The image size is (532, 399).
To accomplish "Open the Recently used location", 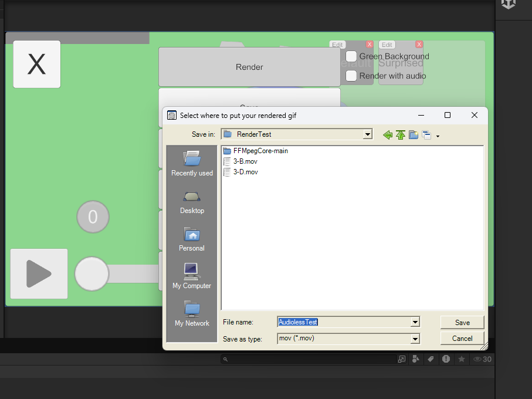I will pos(192,164).
